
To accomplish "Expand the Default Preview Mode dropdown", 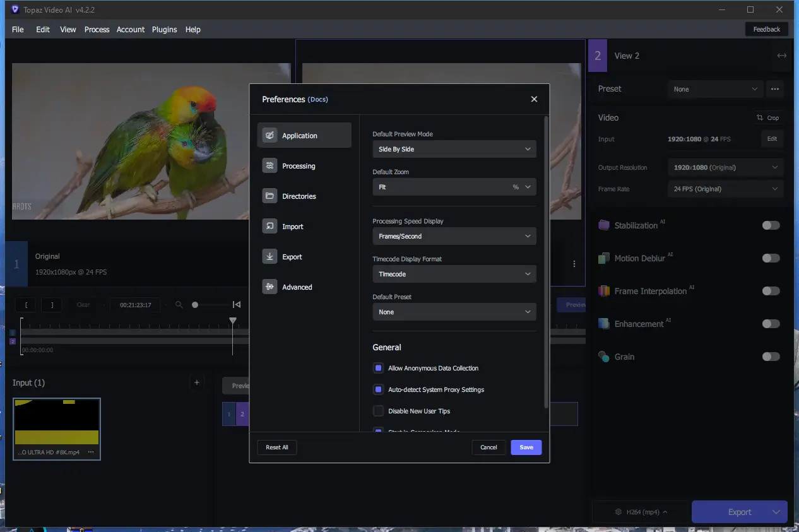I will click(454, 149).
